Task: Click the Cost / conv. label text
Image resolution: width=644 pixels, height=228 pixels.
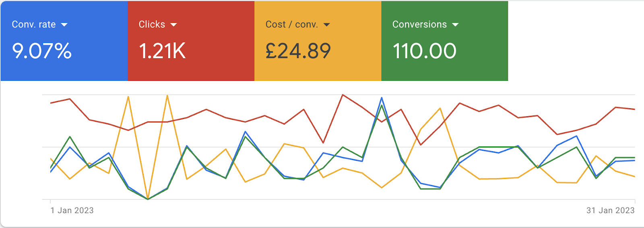Action: (x=292, y=25)
